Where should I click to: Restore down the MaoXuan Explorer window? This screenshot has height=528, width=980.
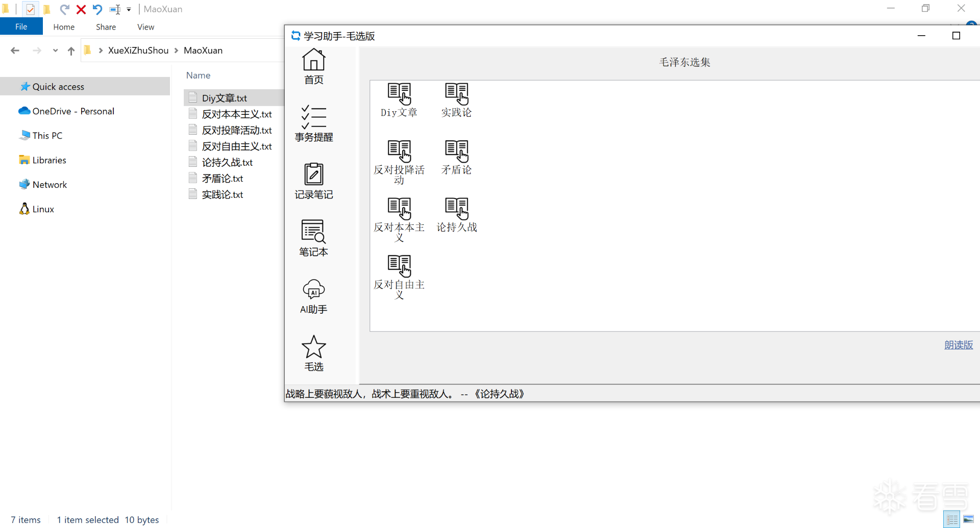tap(925, 8)
